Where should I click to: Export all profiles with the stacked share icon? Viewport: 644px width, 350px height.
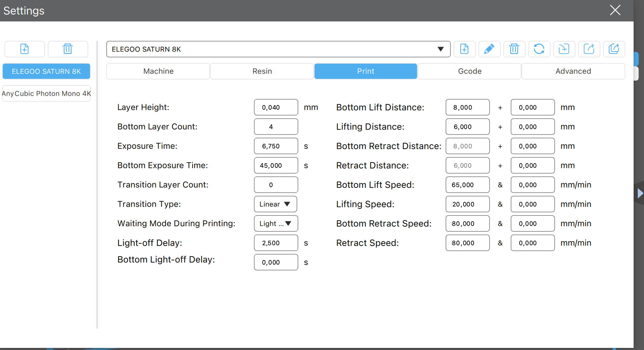point(614,49)
